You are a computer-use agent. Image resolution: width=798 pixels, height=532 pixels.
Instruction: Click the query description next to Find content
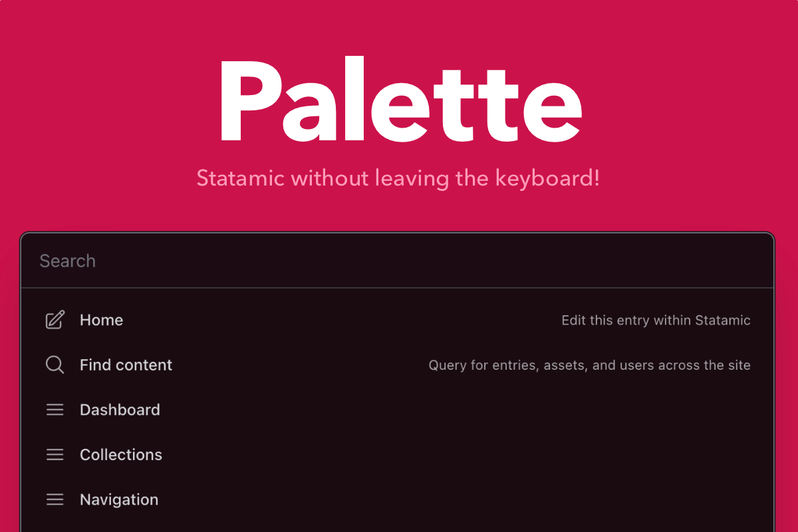pyautogui.click(x=589, y=364)
